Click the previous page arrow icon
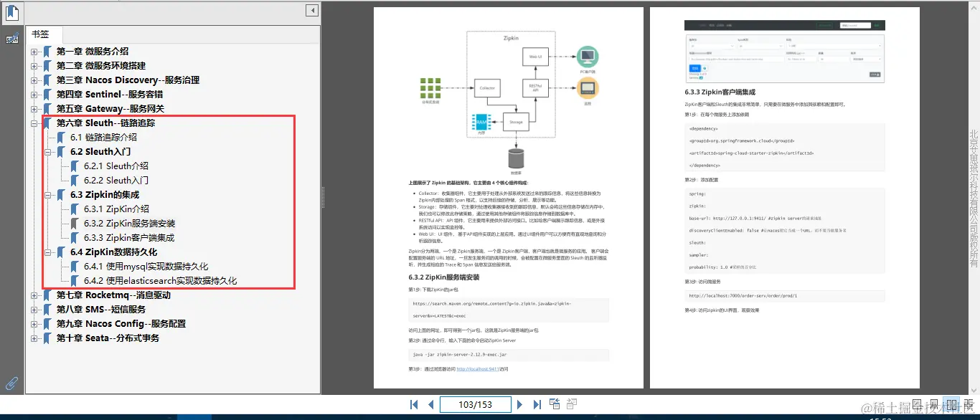Image resolution: width=980 pixels, height=420 pixels. (430, 404)
